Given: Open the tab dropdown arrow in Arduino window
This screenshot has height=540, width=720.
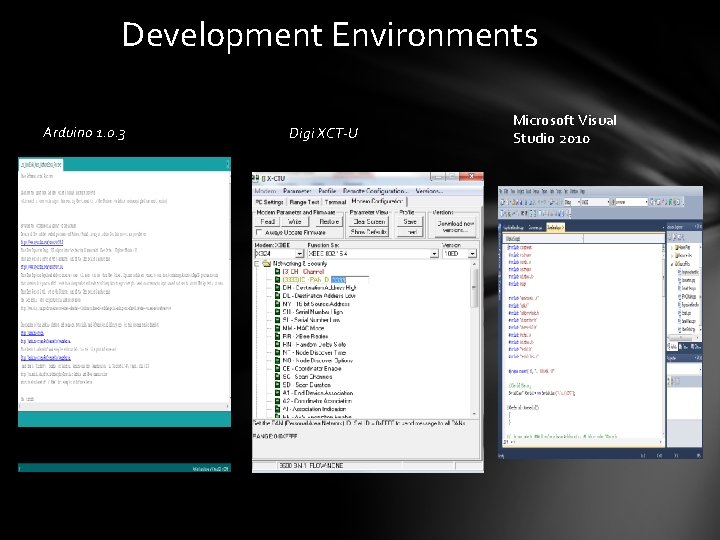Looking at the screenshot, I should pos(228,164).
